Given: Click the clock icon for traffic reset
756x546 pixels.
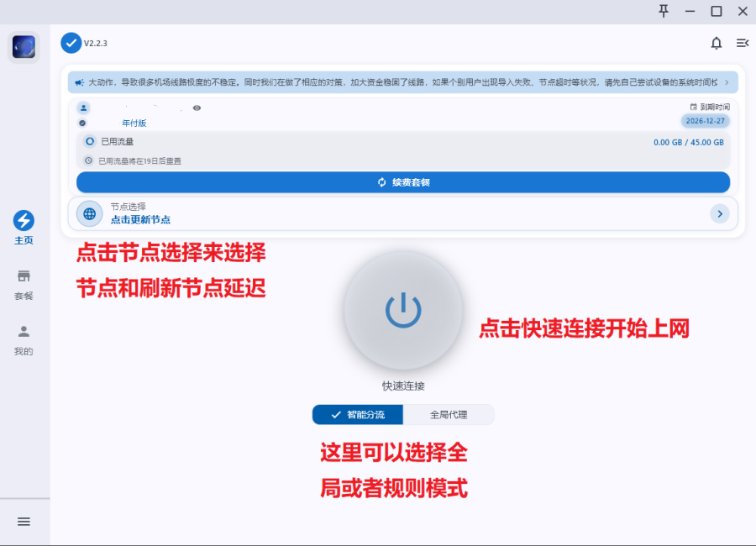Looking at the screenshot, I should [x=88, y=160].
